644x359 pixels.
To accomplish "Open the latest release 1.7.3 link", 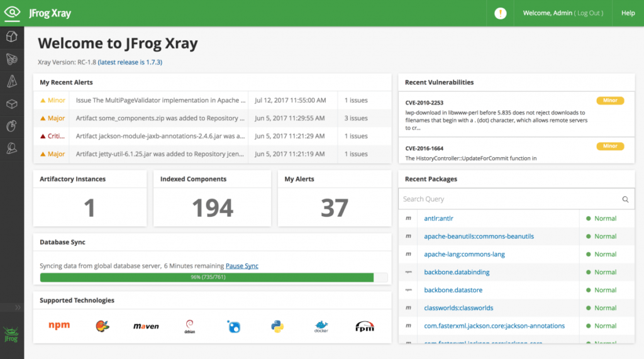I will (130, 62).
